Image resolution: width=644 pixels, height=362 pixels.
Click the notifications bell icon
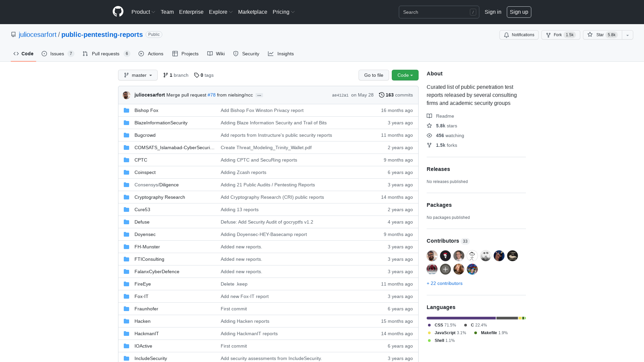[x=506, y=35]
